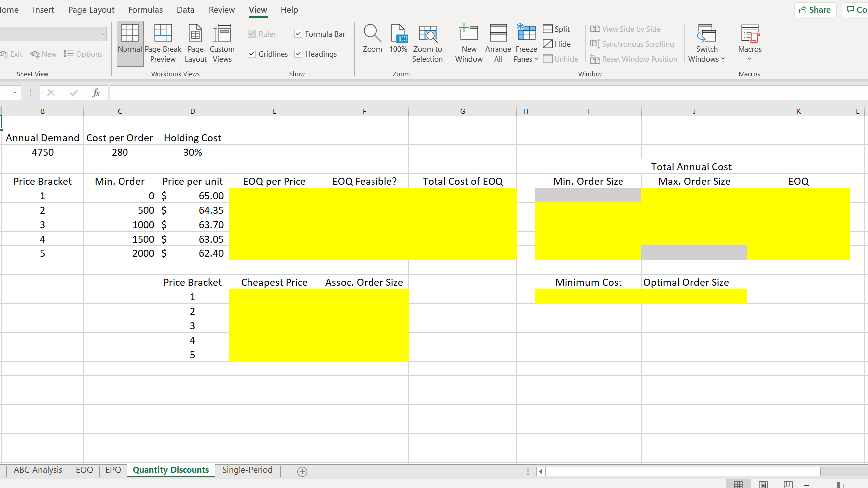Viewport: 868px width, 488px height.
Task: Open the Help ribbon tab
Action: tap(289, 10)
